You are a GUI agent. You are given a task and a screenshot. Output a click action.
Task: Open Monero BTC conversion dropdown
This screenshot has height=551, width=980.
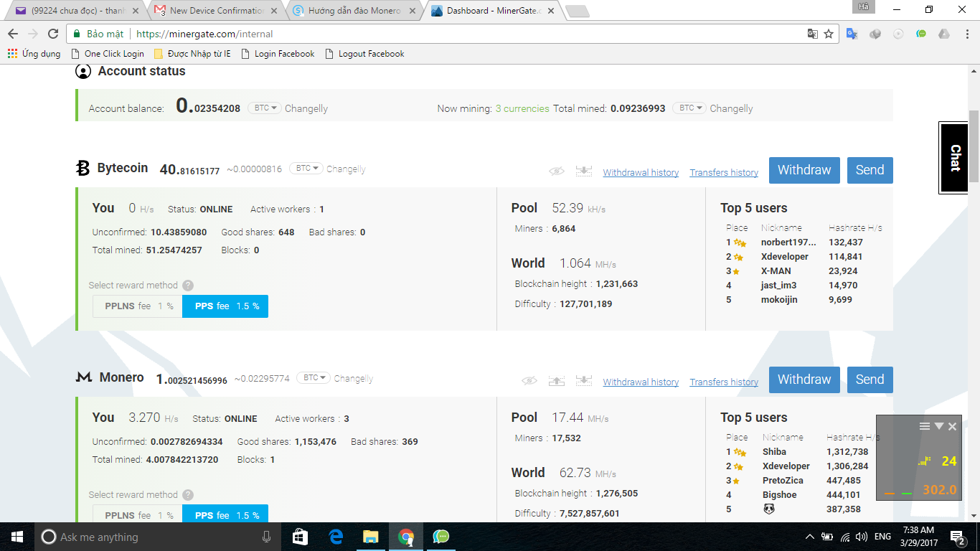click(314, 378)
